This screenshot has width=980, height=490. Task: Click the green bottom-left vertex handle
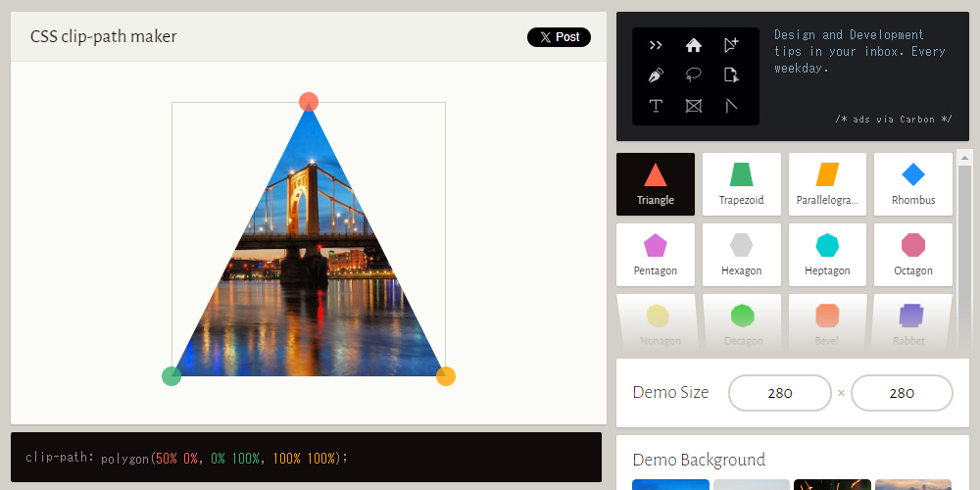[x=171, y=376]
